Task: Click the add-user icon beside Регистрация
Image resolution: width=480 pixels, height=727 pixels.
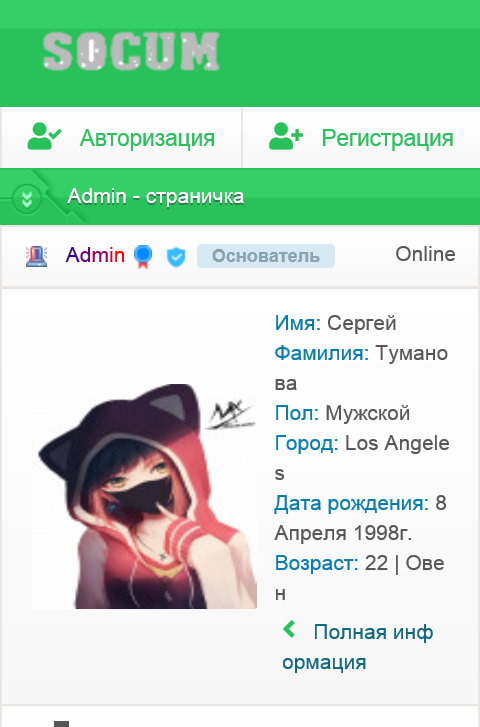Action: click(286, 137)
